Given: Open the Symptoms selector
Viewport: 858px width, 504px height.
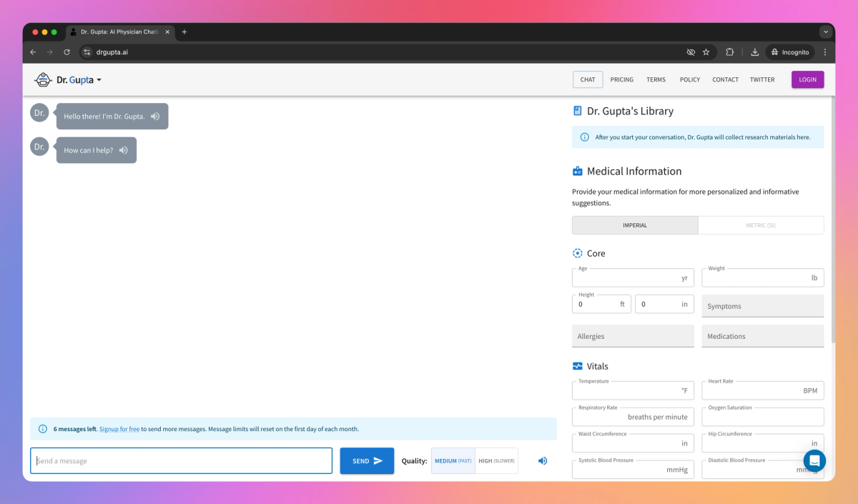Looking at the screenshot, I should [763, 306].
